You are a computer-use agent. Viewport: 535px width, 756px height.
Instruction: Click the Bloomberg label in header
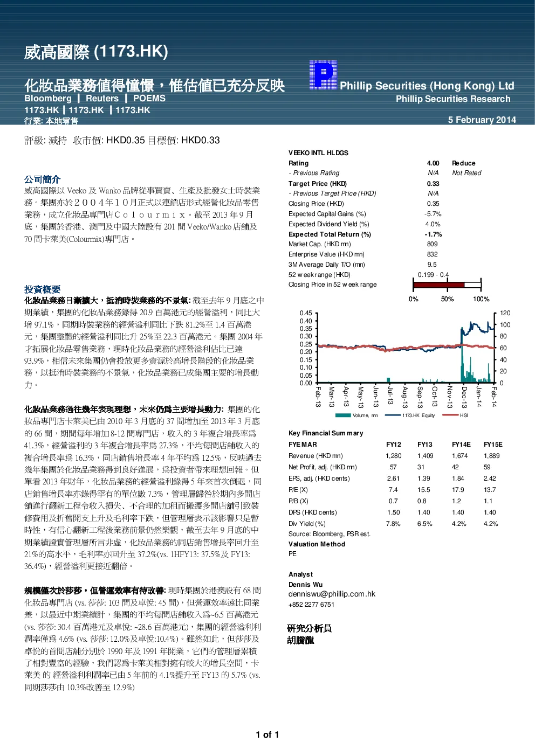[x=48, y=99]
